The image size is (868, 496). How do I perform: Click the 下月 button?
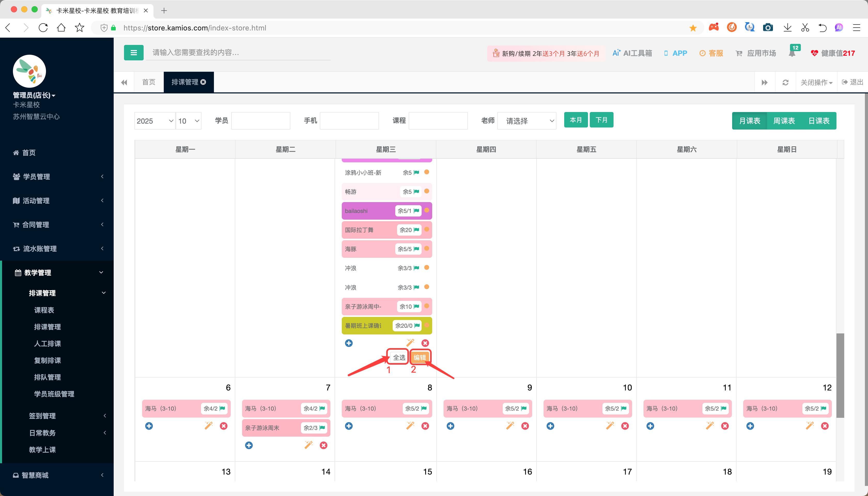coord(601,120)
